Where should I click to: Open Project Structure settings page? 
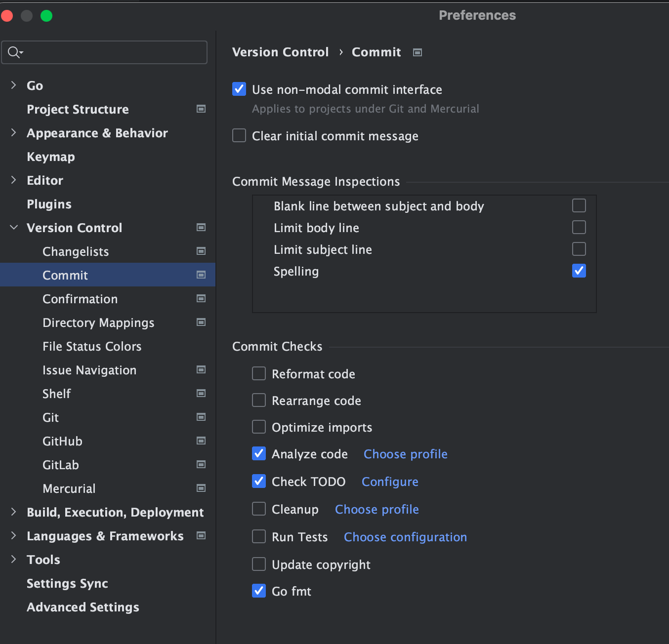pyautogui.click(x=78, y=109)
